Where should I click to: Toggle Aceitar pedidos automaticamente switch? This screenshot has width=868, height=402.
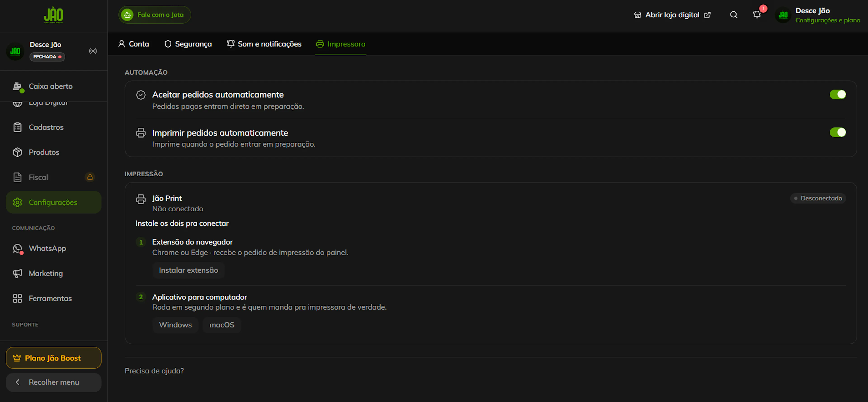[838, 95]
